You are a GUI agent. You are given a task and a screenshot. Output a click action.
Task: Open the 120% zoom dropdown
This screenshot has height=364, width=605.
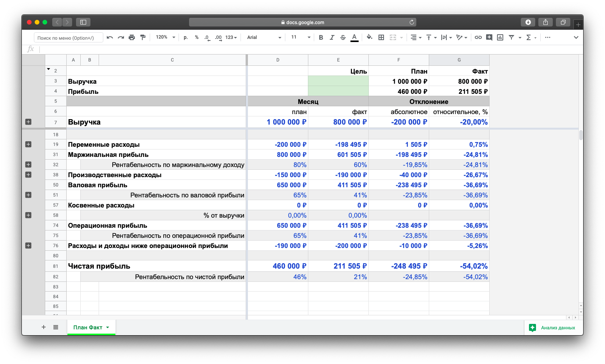[x=165, y=37]
